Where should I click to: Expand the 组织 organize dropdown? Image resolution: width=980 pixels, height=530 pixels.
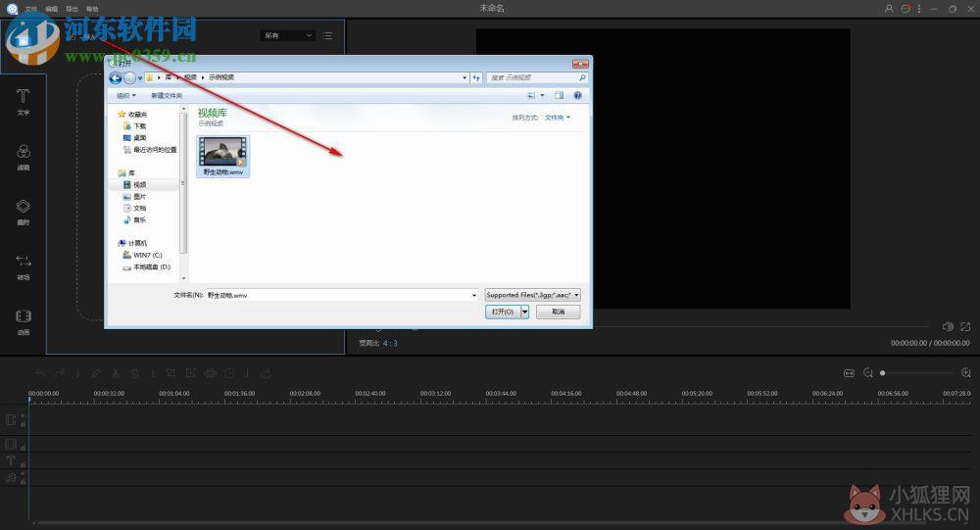click(x=126, y=95)
